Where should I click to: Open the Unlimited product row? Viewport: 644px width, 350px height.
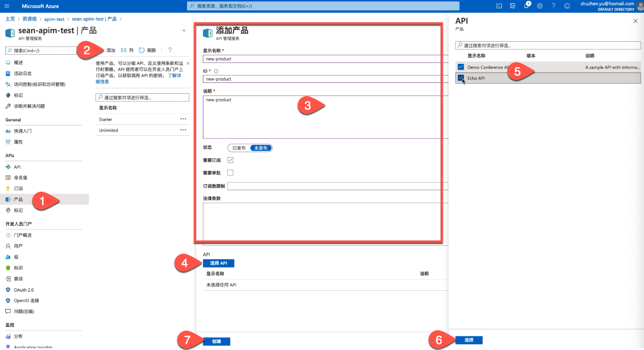(x=142, y=130)
